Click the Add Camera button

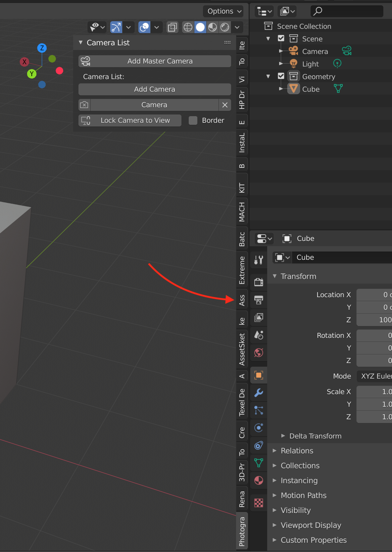[155, 89]
